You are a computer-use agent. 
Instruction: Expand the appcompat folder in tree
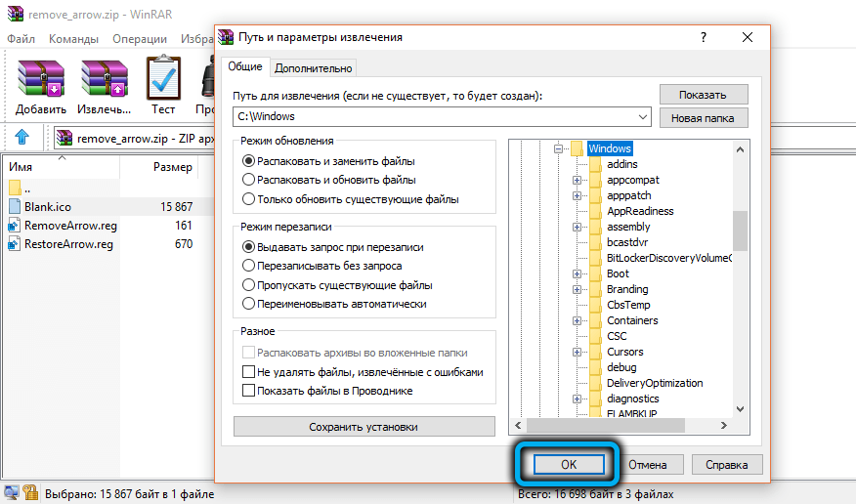[x=577, y=180]
